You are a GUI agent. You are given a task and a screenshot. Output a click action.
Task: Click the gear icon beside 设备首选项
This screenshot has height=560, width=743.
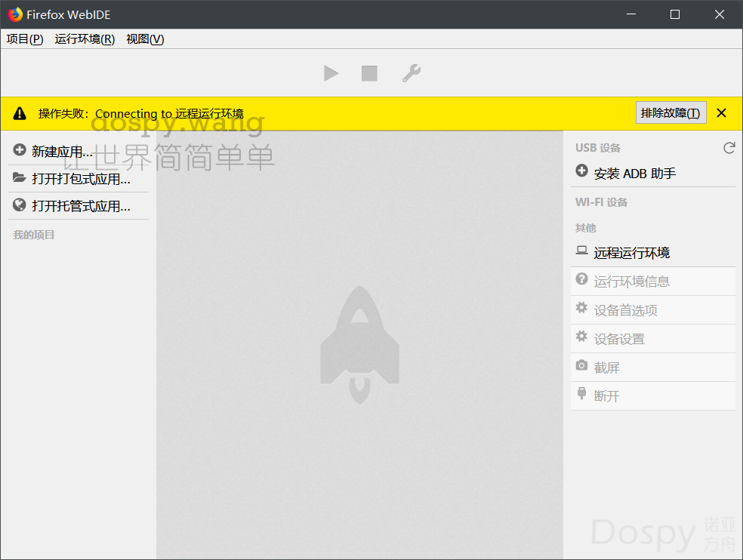click(581, 308)
